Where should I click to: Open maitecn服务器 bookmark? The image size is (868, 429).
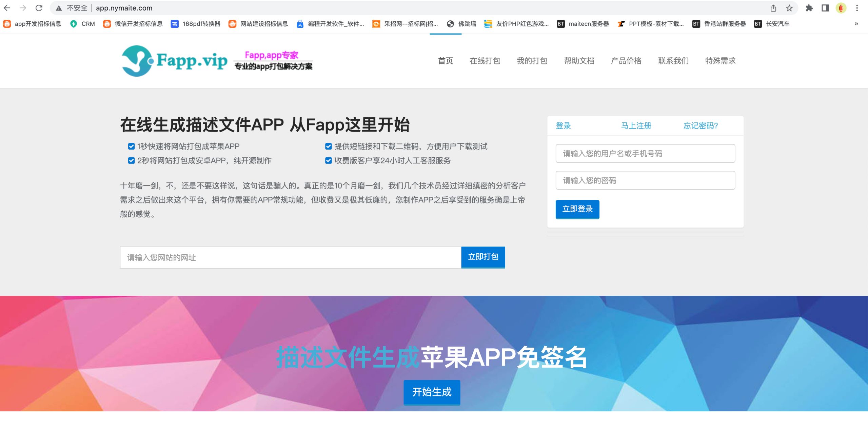[x=583, y=24]
